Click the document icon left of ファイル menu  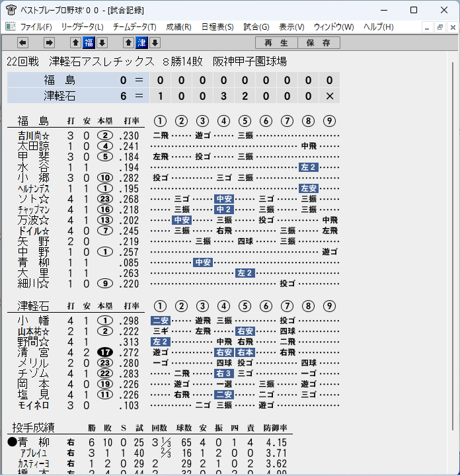[x=11, y=26]
